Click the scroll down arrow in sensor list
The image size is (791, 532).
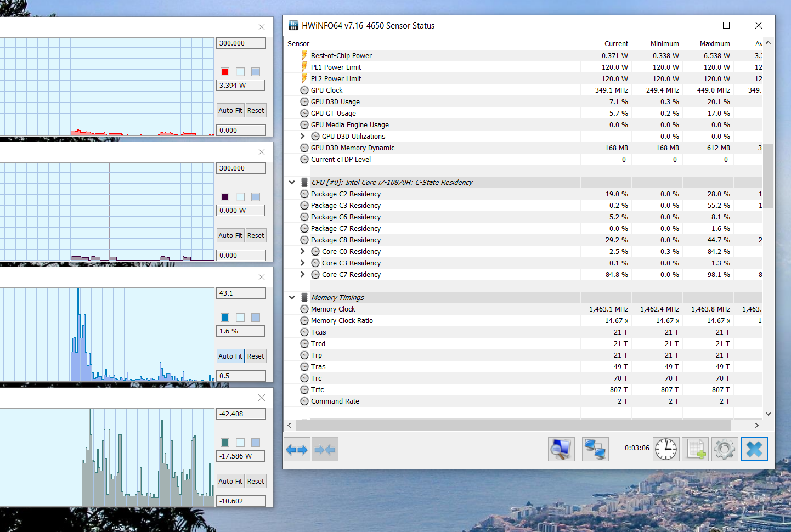pyautogui.click(x=768, y=414)
